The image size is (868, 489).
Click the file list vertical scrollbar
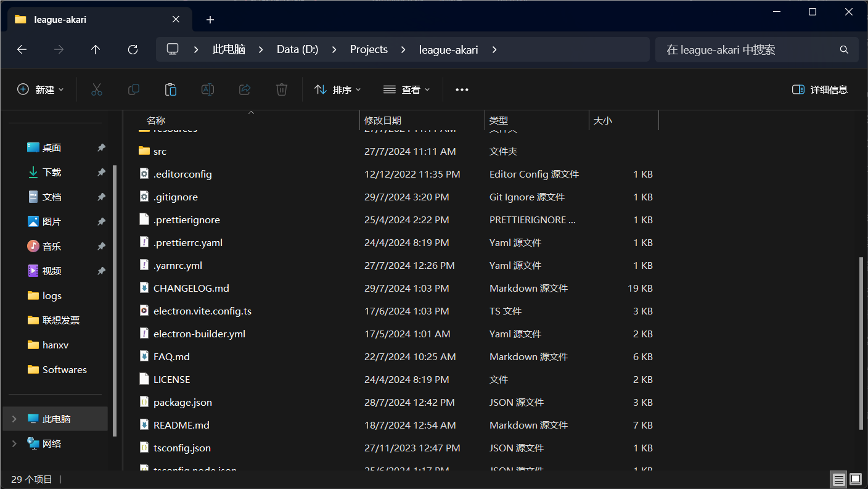click(x=861, y=344)
